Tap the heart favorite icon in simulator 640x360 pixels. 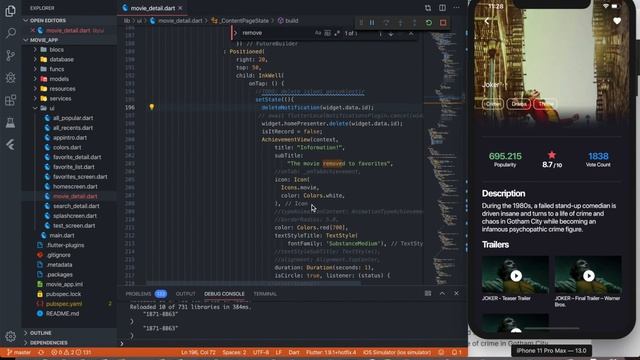[x=617, y=21]
